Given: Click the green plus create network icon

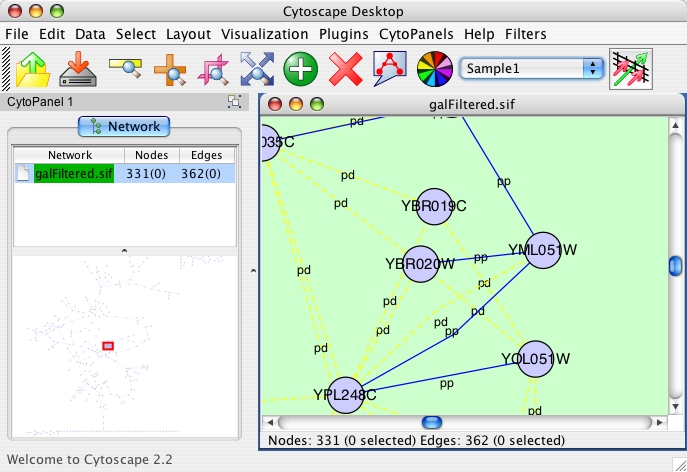Looking at the screenshot, I should click(301, 69).
